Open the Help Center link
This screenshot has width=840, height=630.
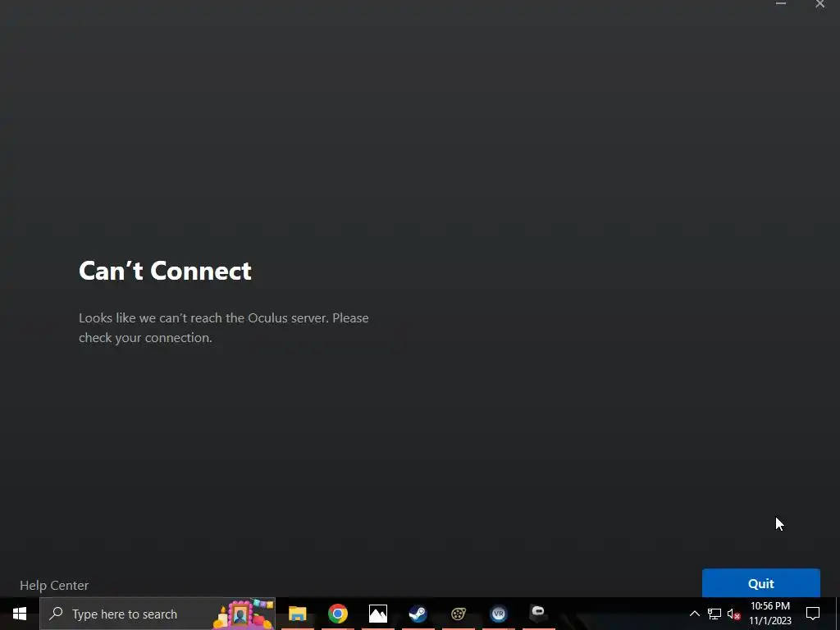tap(54, 586)
